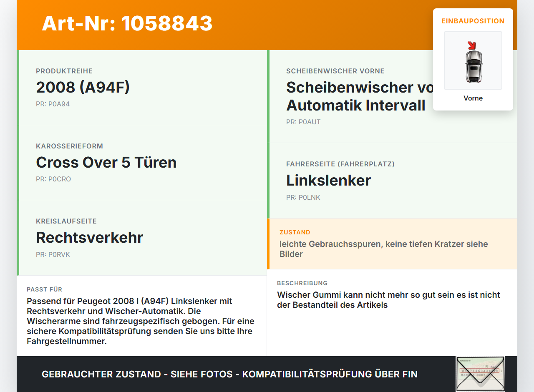Click the Passt für compatibility paragraph
The height and width of the screenshot is (392, 534).
141,321
